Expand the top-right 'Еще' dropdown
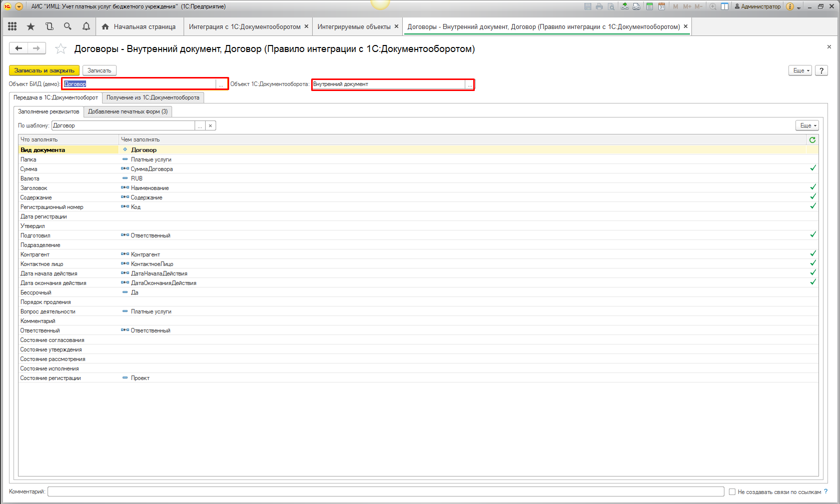 coord(799,70)
